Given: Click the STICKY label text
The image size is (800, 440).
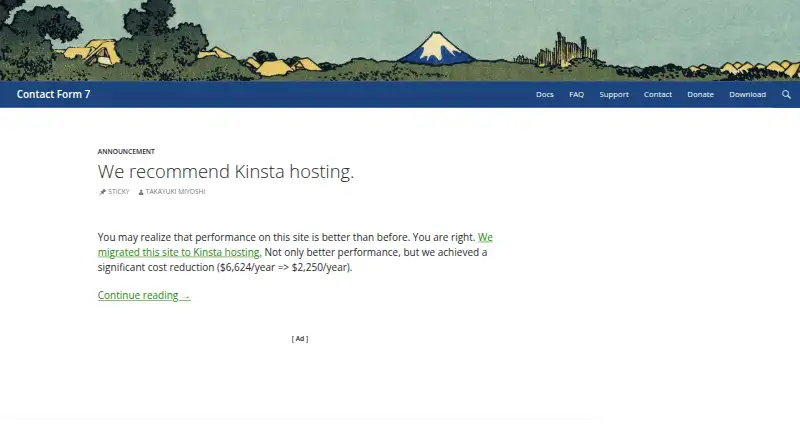Looking at the screenshot, I should [118, 192].
